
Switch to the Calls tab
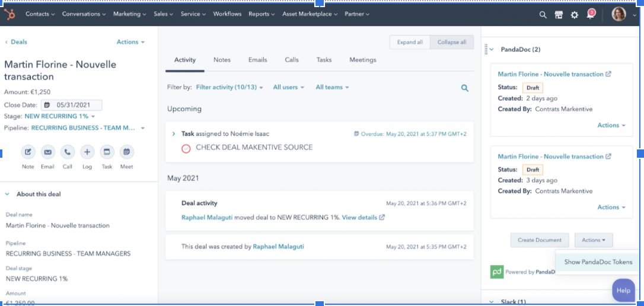tap(292, 60)
